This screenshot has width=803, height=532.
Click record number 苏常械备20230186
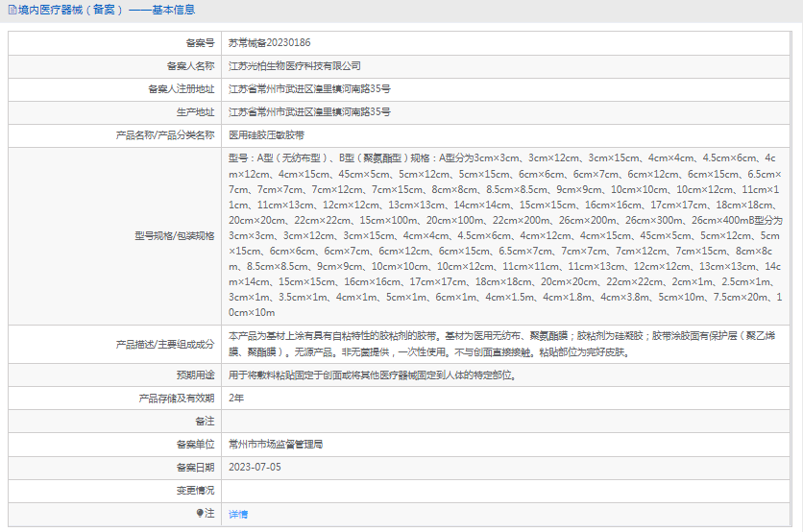coord(269,43)
